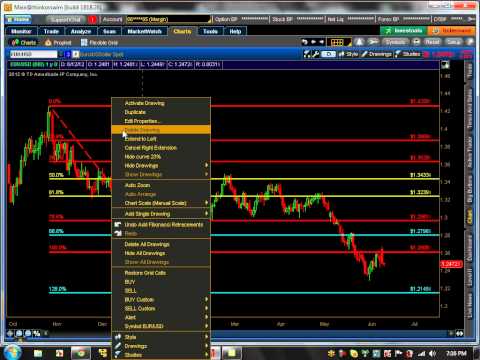Screen dimensions: 480x360
Task: Open the Account dropdown field
Action: pyautogui.click(x=169, y=19)
